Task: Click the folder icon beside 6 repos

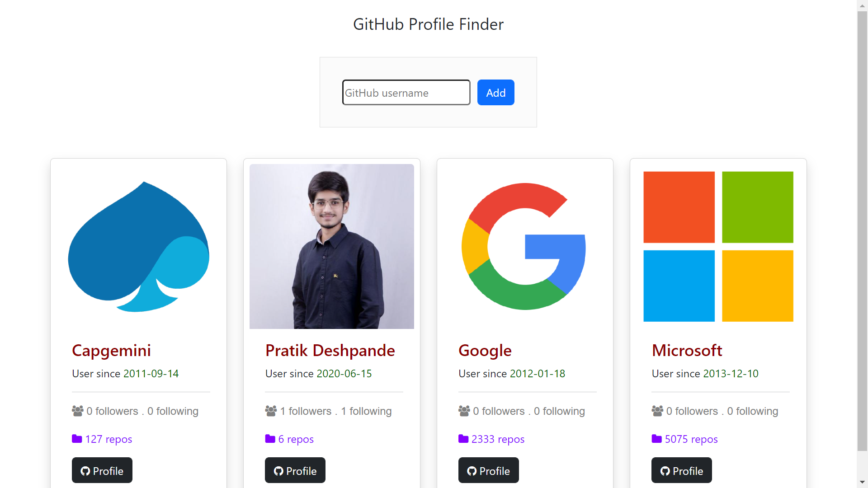Action: click(x=269, y=438)
